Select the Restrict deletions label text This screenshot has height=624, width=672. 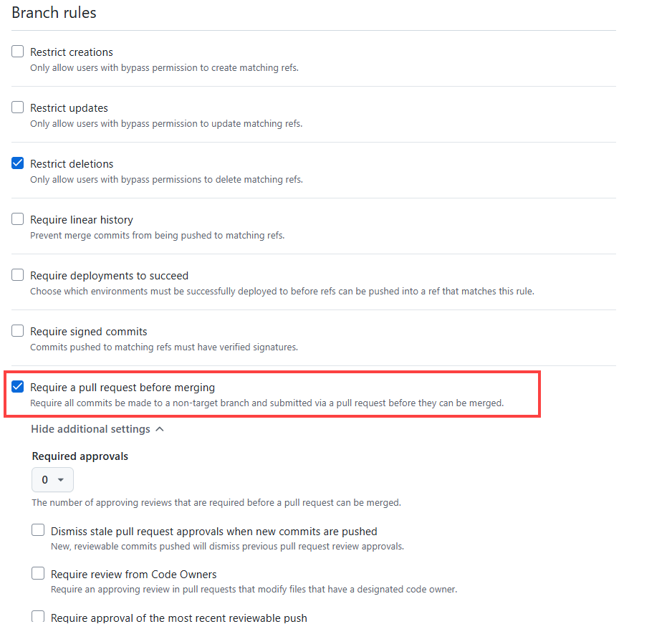72,163
